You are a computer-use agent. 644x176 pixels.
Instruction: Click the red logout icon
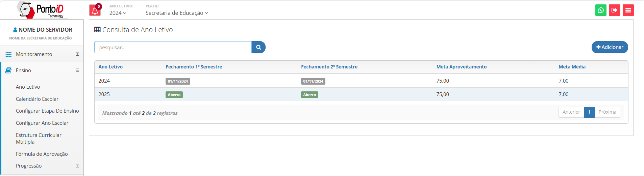point(614,10)
